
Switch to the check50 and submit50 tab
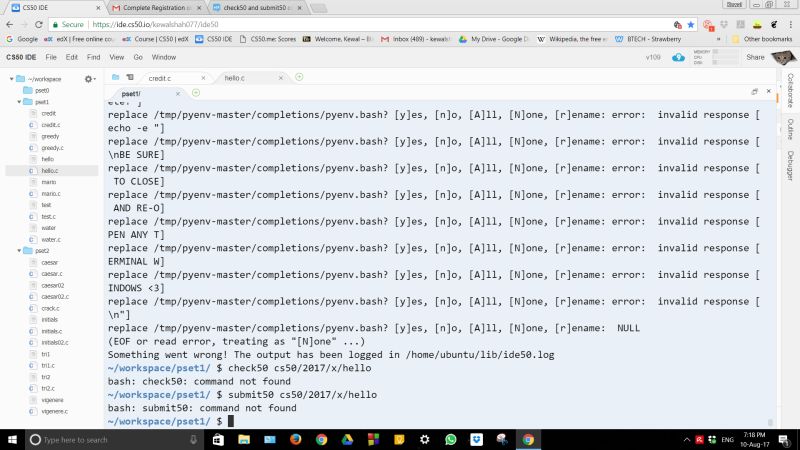coord(257,8)
